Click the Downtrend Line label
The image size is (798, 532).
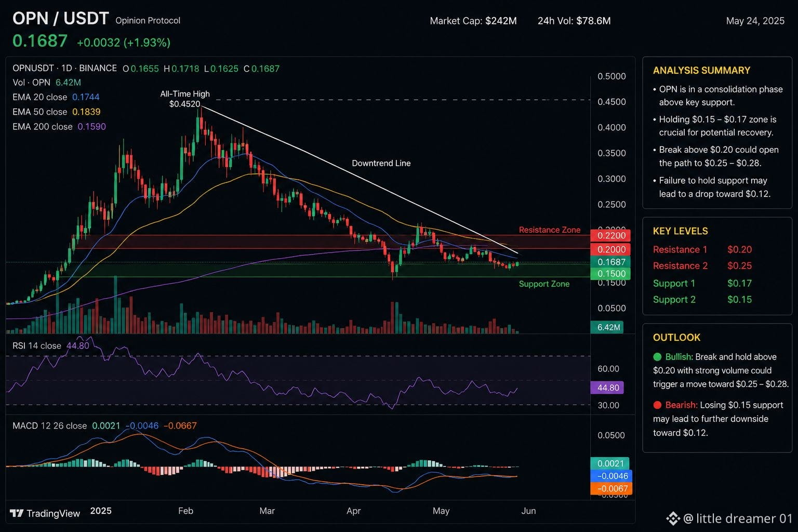pos(381,163)
